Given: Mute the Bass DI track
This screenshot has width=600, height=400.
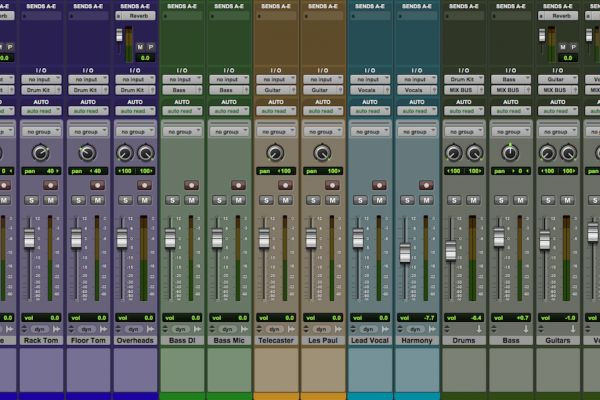Looking at the screenshot, I should [x=191, y=200].
